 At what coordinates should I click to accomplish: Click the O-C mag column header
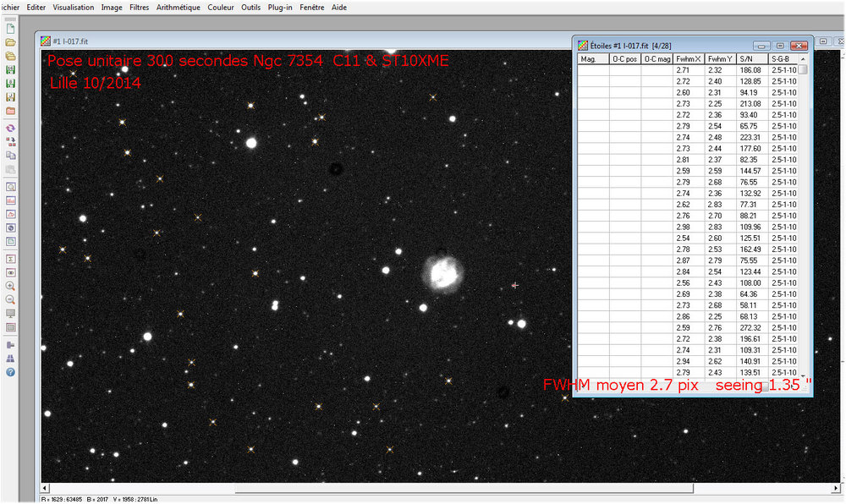pos(657,58)
